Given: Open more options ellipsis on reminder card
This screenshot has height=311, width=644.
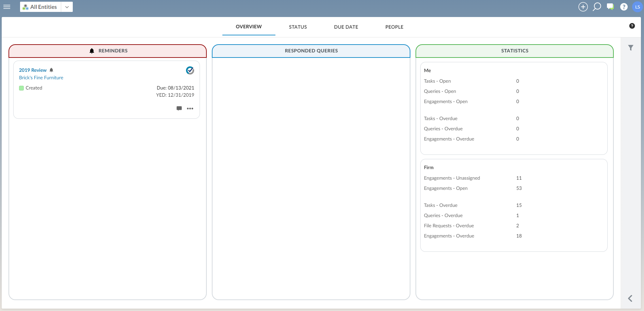Looking at the screenshot, I should pyautogui.click(x=190, y=109).
